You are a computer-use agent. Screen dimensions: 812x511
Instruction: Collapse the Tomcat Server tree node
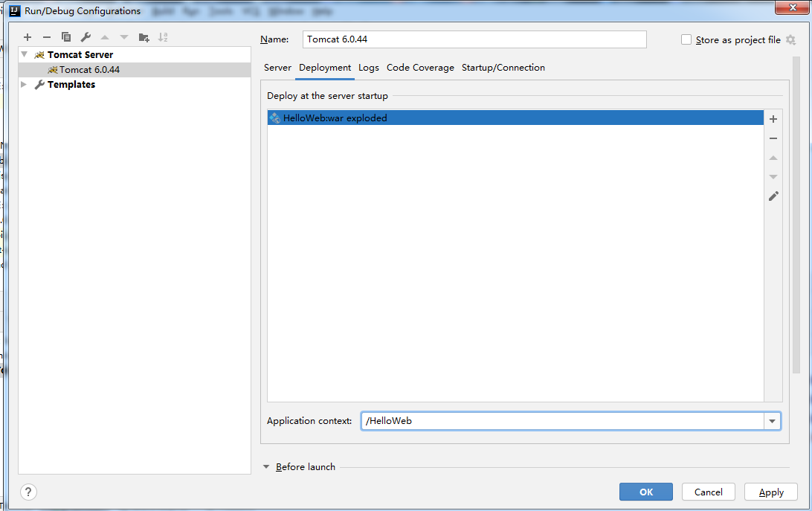(25, 54)
